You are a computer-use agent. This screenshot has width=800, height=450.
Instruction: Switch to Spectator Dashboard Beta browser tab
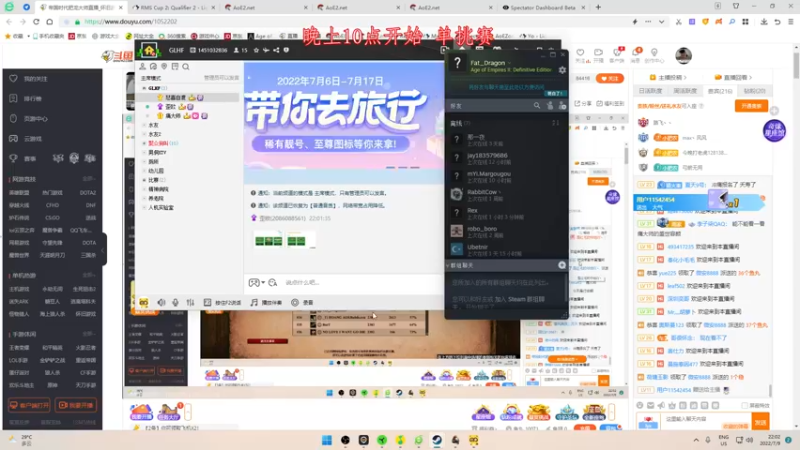[543, 8]
